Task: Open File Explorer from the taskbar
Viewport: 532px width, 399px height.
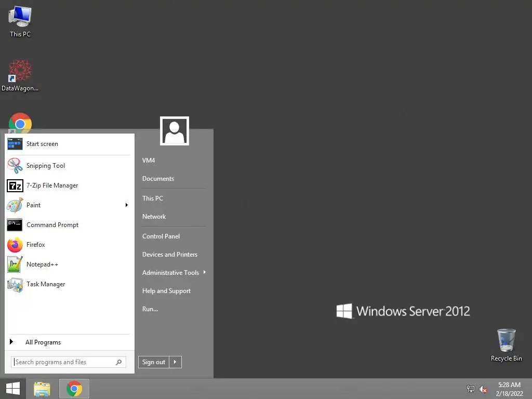Action: 42,389
